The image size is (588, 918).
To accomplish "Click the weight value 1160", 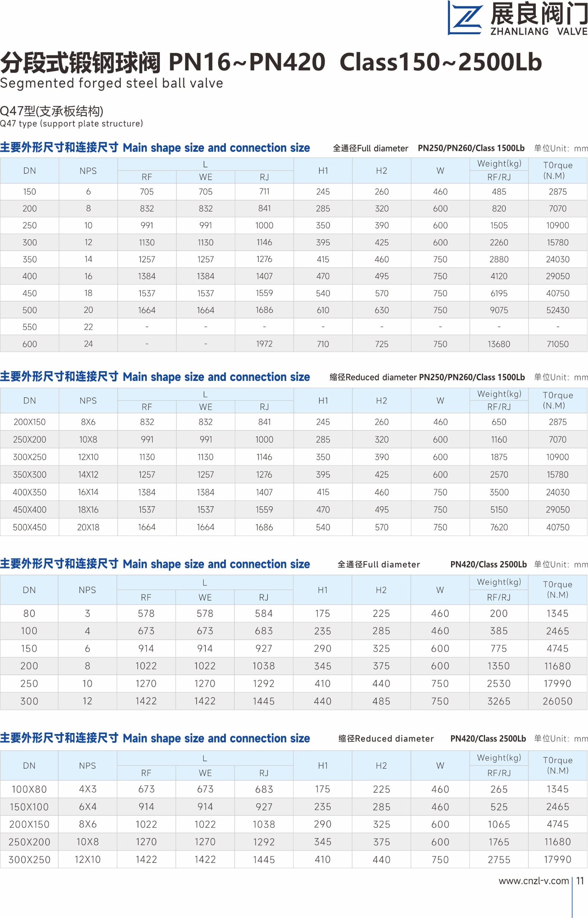I will coord(499,440).
